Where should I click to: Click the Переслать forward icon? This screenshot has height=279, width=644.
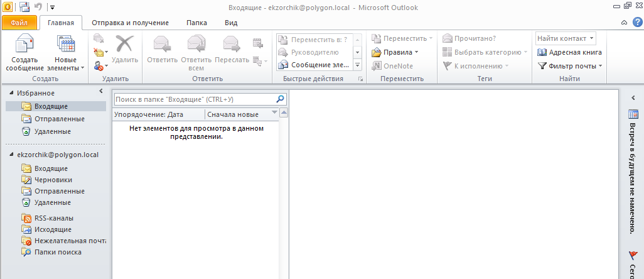(232, 49)
